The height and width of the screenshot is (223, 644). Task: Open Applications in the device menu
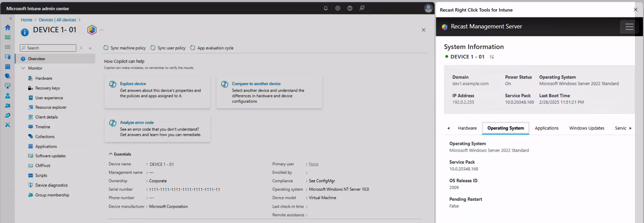tap(46, 146)
